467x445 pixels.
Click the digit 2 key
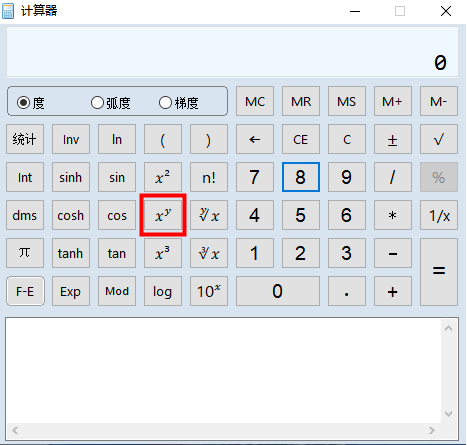[x=301, y=253]
